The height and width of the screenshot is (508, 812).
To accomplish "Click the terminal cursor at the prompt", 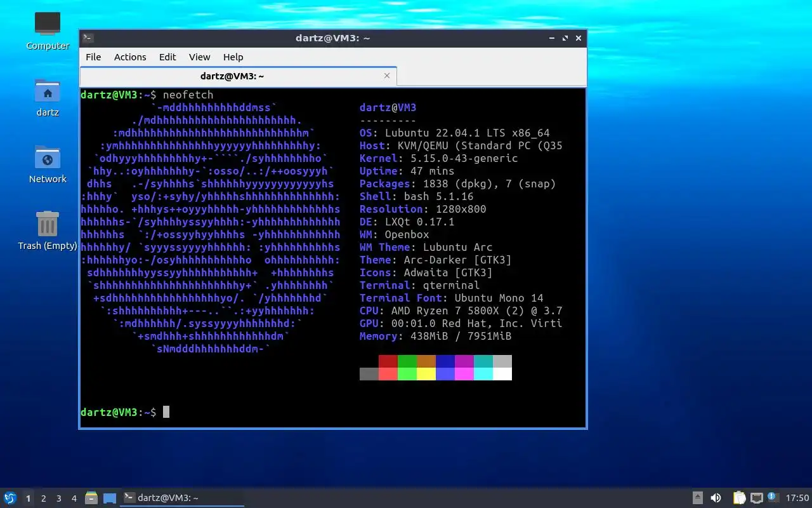I will pos(166,412).
